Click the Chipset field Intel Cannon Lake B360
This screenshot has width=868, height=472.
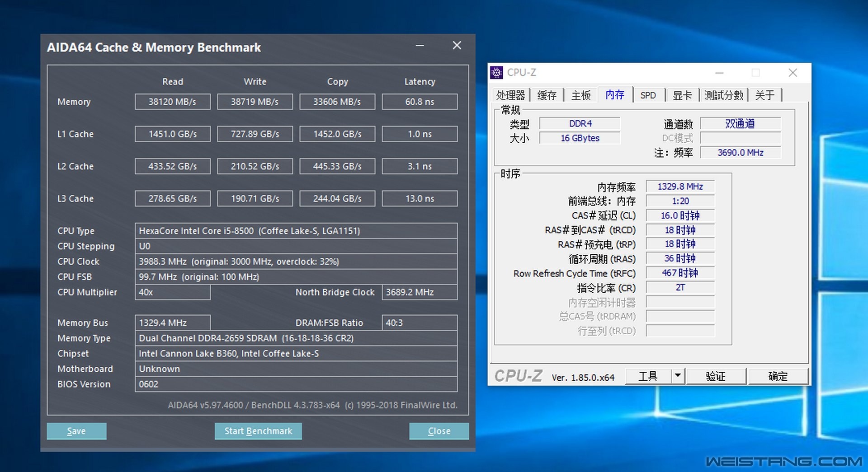(x=296, y=354)
